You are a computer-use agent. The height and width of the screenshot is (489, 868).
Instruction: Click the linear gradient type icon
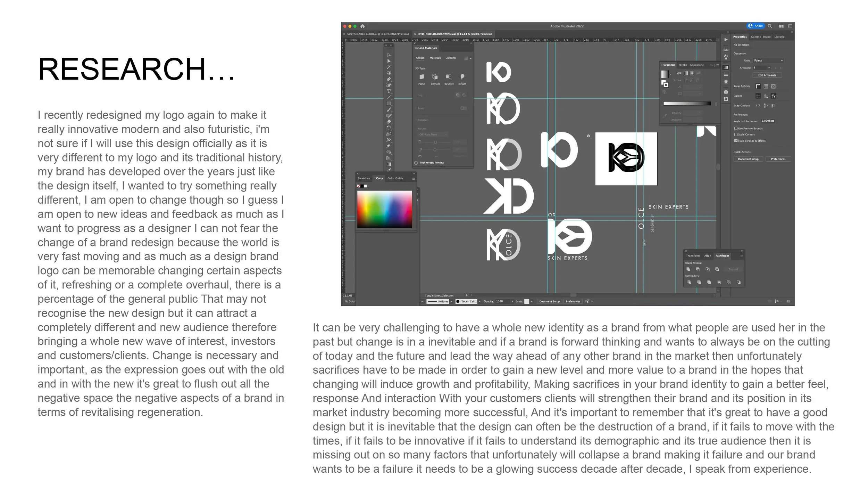(x=686, y=73)
